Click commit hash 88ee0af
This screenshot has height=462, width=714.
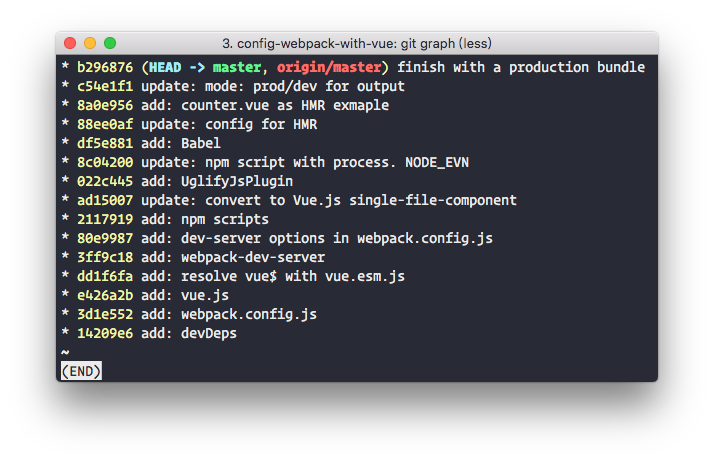pos(105,124)
